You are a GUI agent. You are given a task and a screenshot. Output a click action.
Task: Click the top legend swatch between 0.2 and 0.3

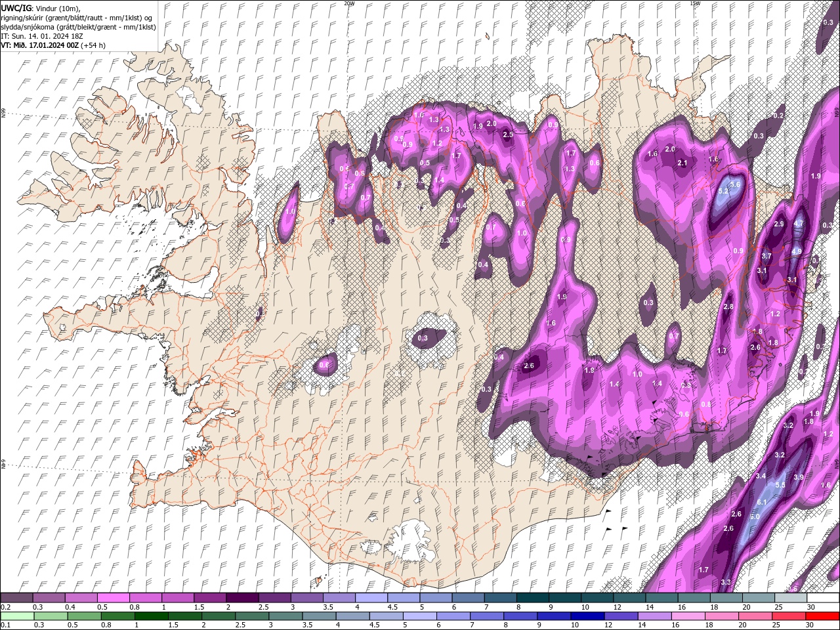[x=16, y=598]
